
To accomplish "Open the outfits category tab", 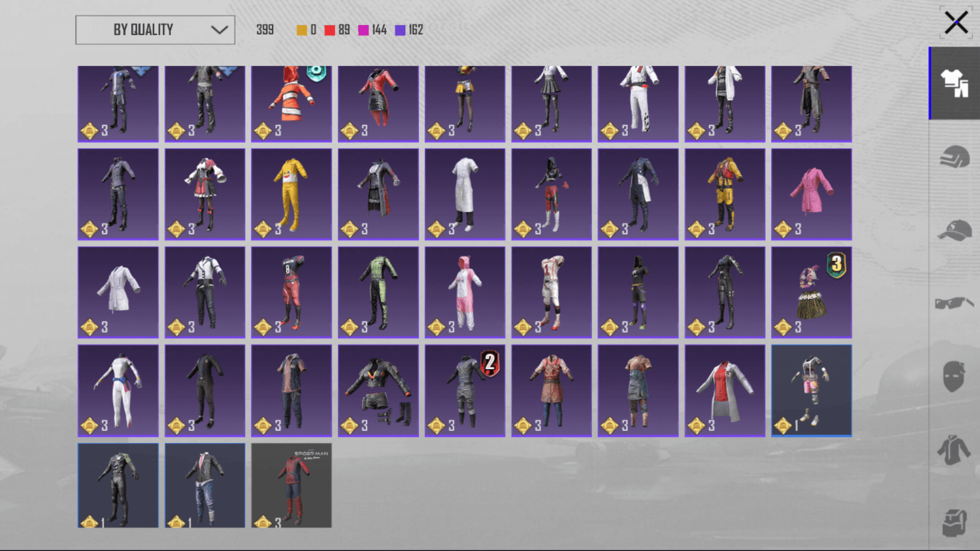I will (954, 83).
